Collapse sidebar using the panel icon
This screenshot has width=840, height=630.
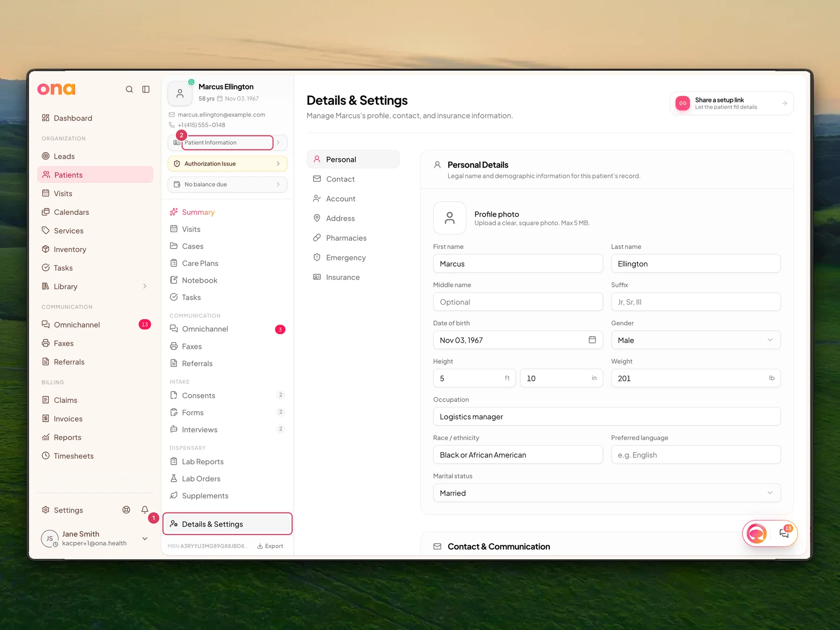pos(146,89)
